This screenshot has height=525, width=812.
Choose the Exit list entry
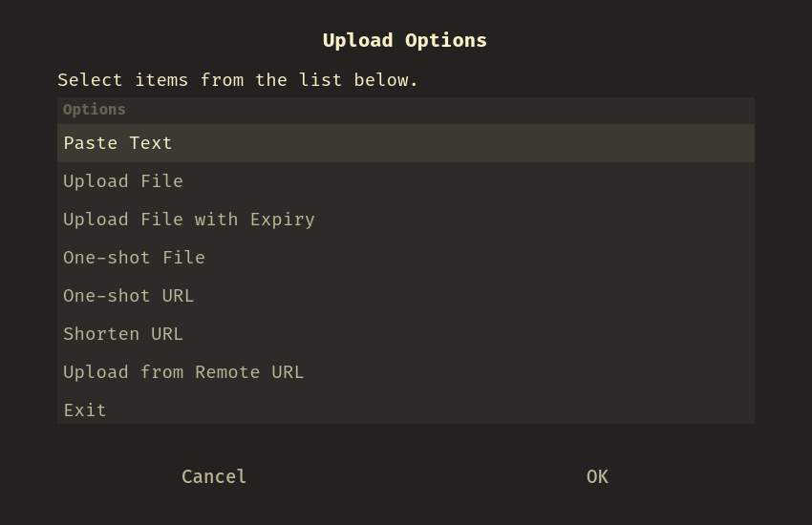point(405,409)
